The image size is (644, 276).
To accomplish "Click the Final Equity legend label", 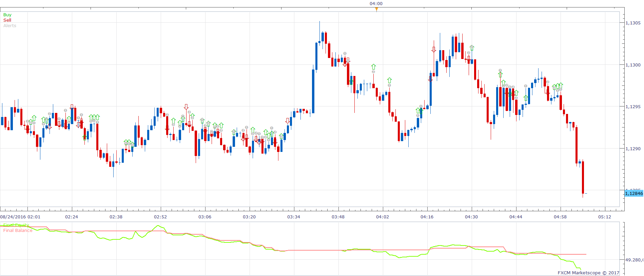I will pyautogui.click(x=16, y=225).
